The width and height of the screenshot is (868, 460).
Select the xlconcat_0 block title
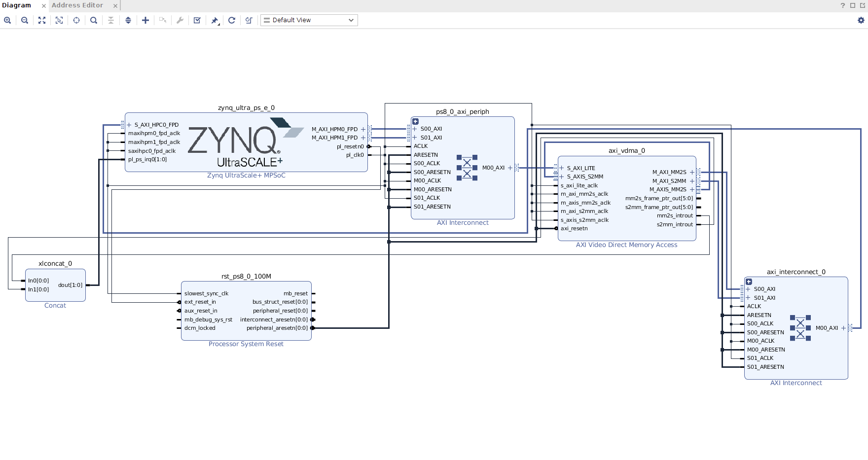pos(55,264)
